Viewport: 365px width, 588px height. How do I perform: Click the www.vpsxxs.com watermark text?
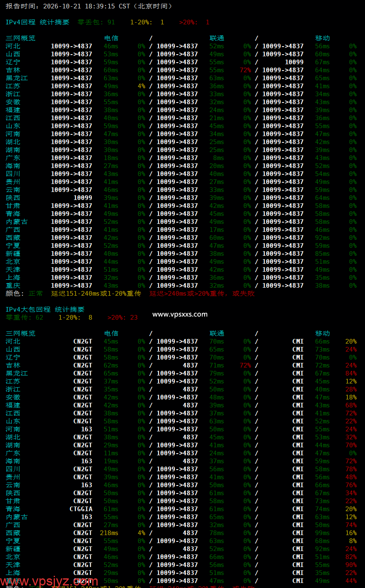180,314
